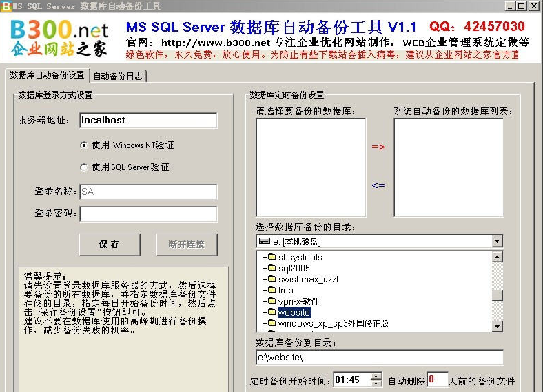Click the 服务器地址 localhost field

(148, 121)
